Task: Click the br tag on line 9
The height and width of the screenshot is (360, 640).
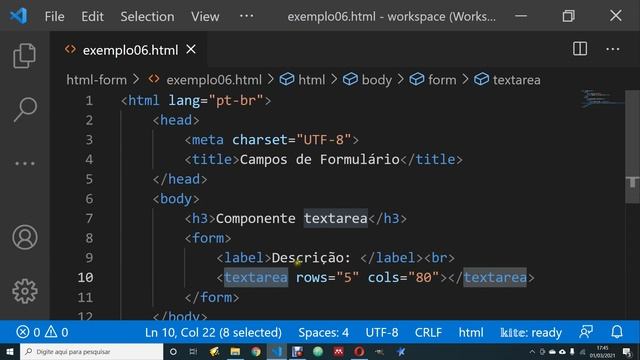Action: (439, 258)
